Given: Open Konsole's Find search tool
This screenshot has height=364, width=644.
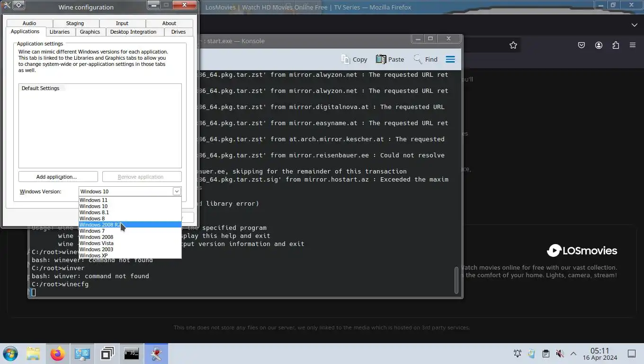Looking at the screenshot, I should 425,59.
